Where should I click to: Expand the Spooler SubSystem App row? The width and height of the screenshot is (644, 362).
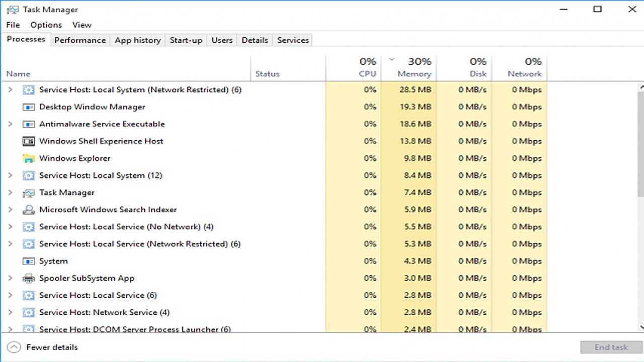10,278
